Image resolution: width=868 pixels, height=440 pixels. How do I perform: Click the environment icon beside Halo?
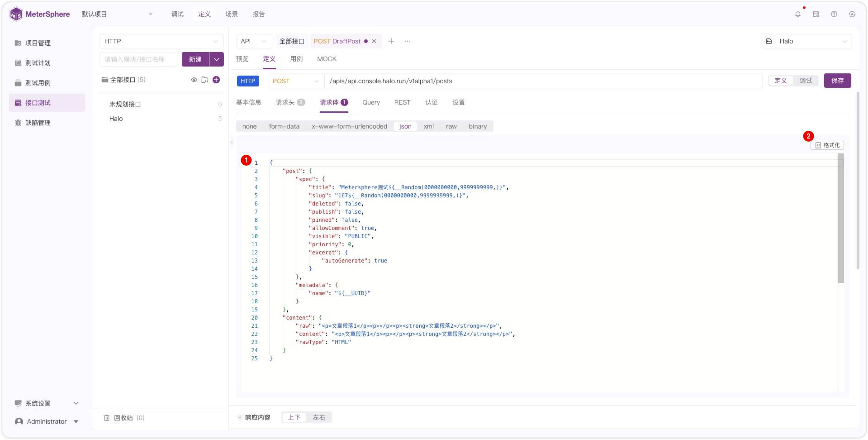(x=769, y=41)
